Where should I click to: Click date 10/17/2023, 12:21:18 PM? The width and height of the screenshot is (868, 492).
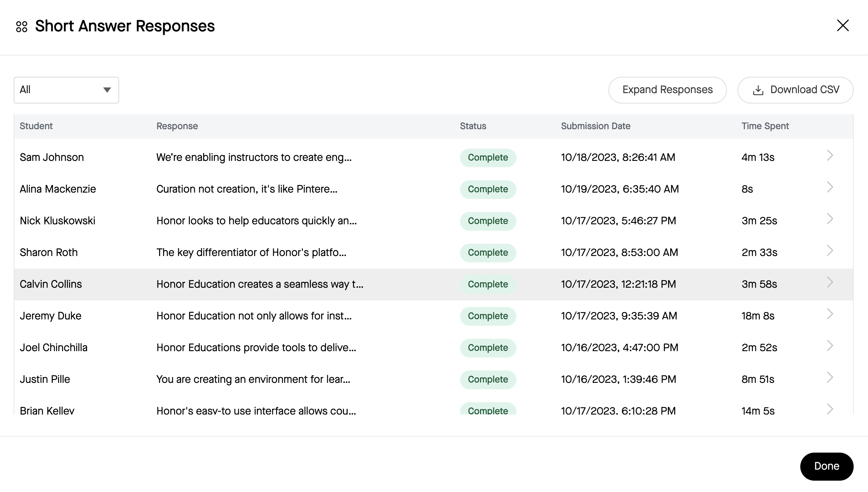pos(618,284)
